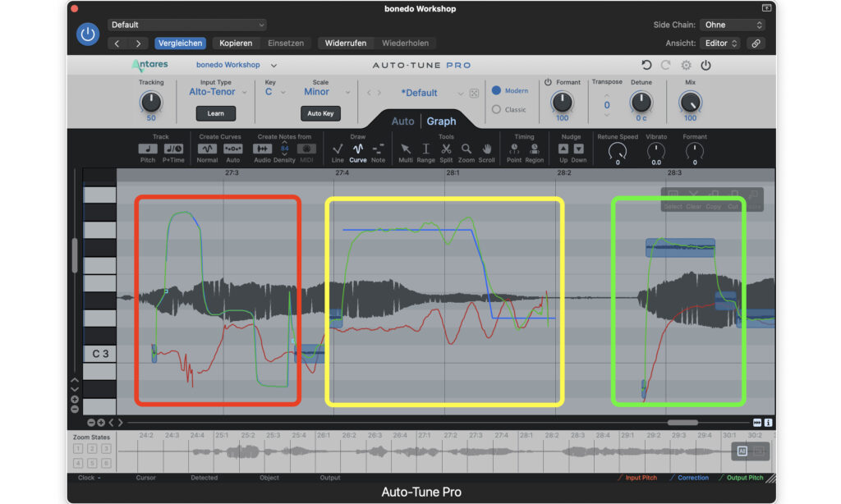Choose the Note draw tool
The width and height of the screenshot is (841, 504).
(378, 149)
